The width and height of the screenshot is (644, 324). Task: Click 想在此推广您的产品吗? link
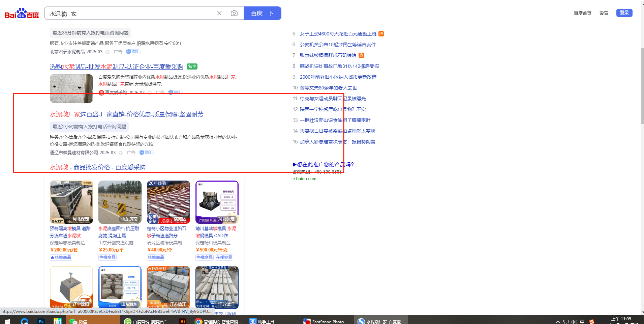point(323,165)
